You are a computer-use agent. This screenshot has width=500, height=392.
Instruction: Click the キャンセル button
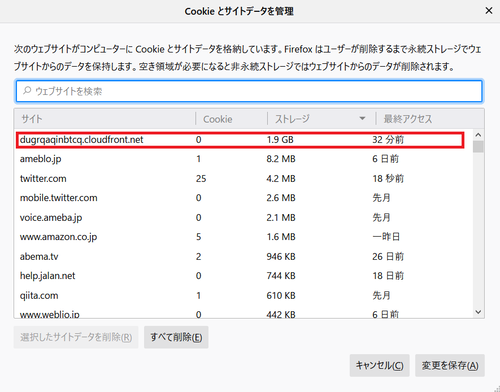pos(379,366)
